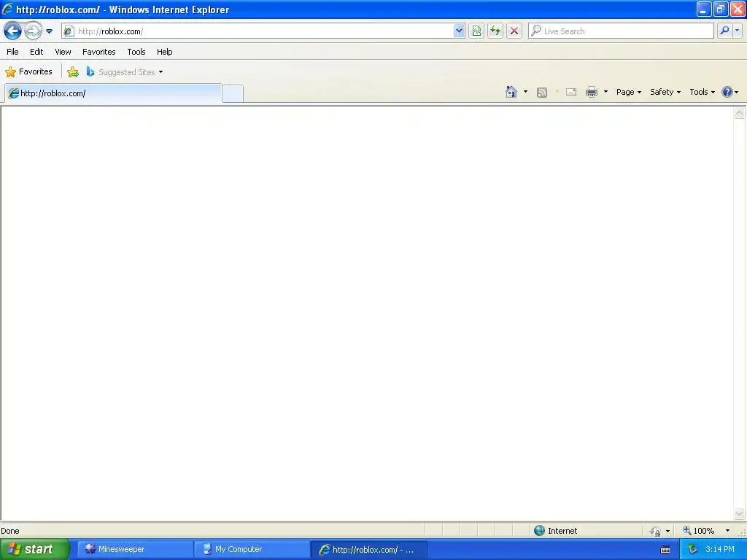This screenshot has width=747, height=560.
Task: Select the http://roblox.com/ tab
Action: (x=113, y=93)
